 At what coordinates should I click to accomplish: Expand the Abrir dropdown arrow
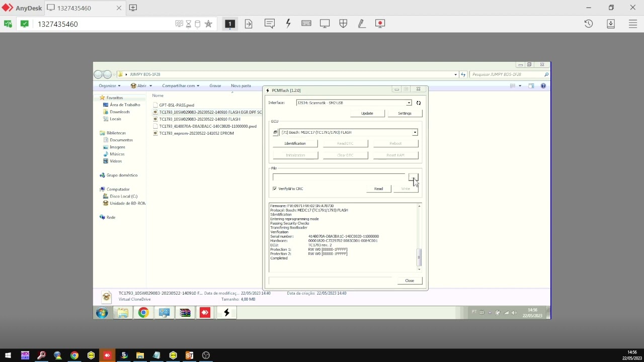point(150,86)
